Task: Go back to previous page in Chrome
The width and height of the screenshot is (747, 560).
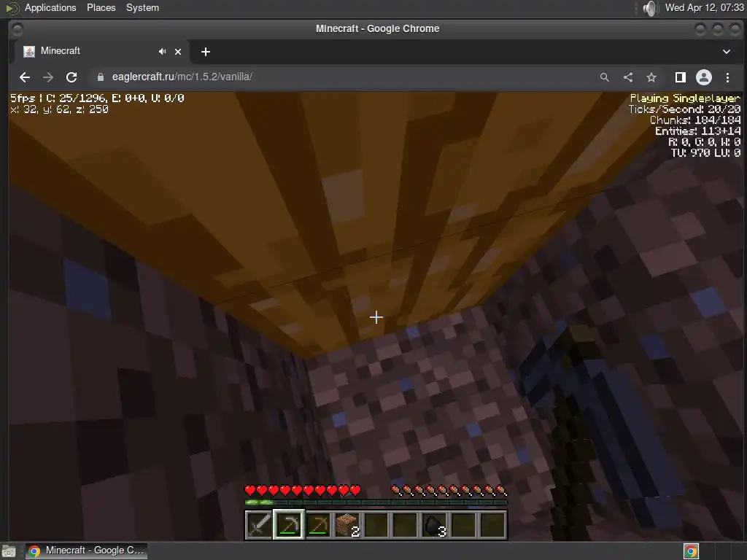Action: click(x=25, y=77)
